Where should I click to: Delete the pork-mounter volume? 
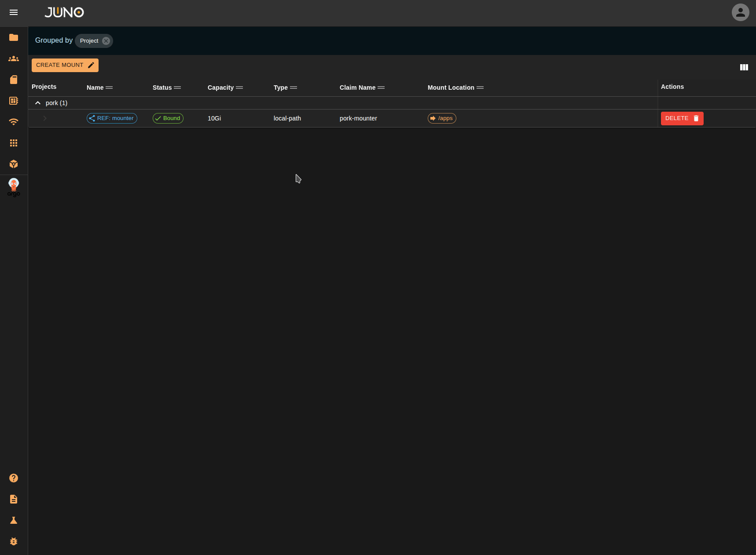tap(682, 118)
